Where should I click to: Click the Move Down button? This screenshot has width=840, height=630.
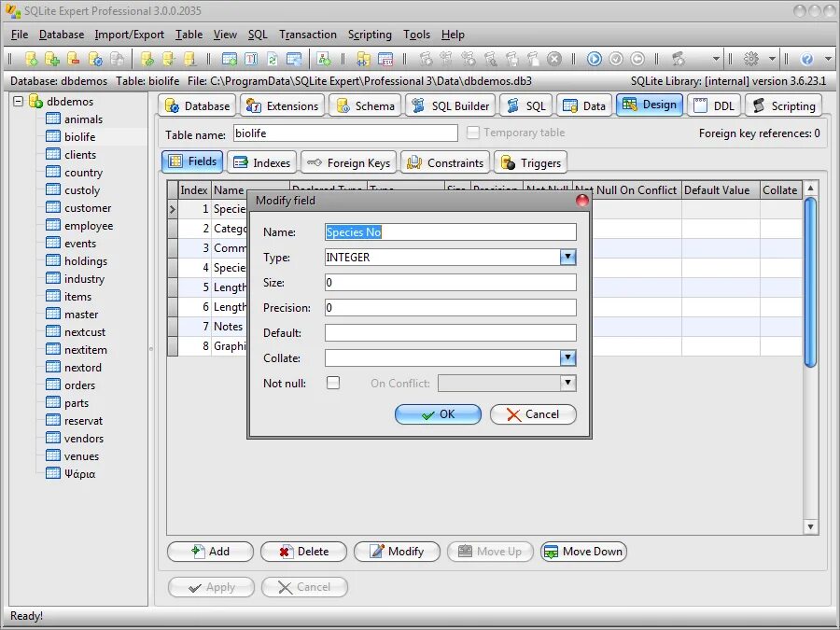tap(584, 552)
